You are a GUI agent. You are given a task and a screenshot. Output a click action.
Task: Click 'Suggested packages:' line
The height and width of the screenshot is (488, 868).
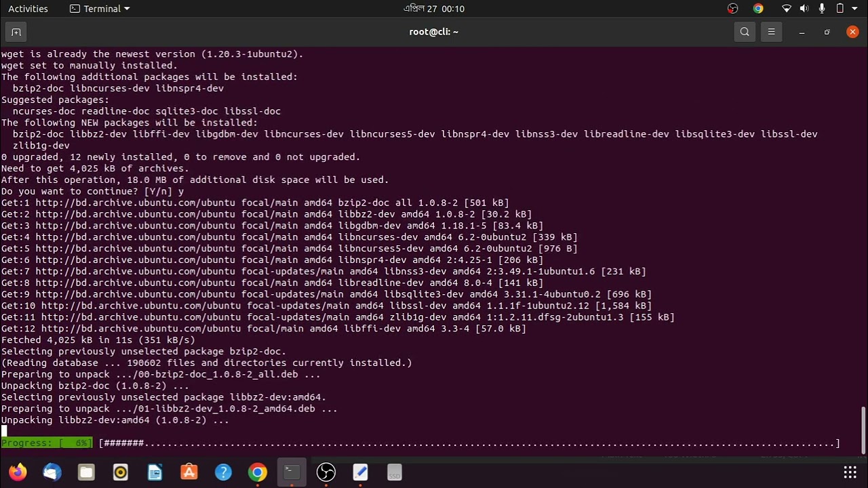[55, 100]
